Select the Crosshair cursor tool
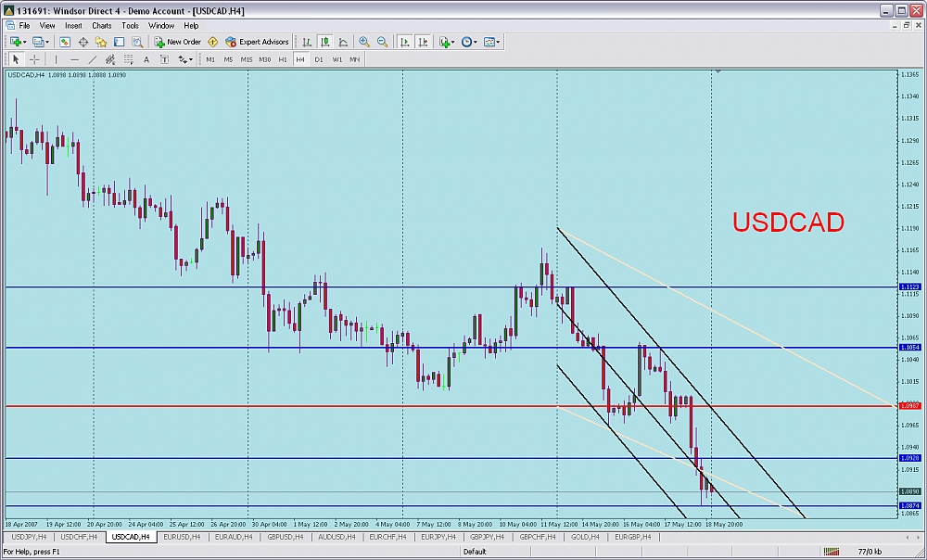The height and width of the screenshot is (560, 927). 34,59
